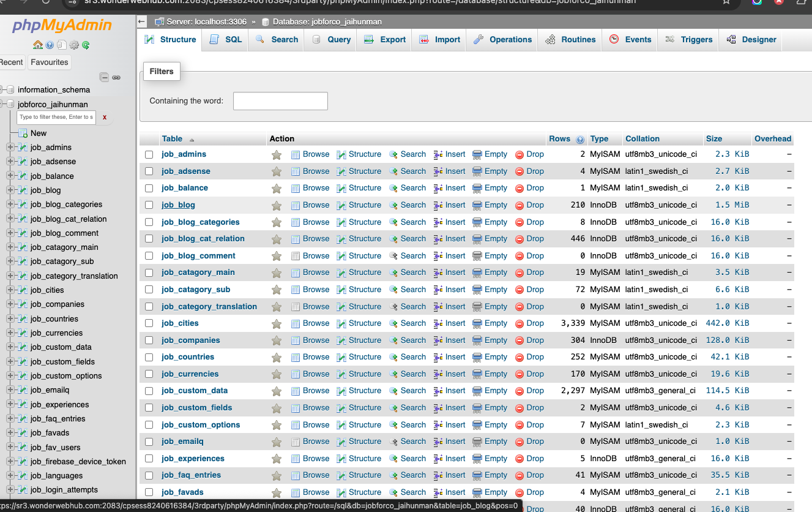Click the link-with-main-panel chain icon
The width and height of the screenshot is (812, 512).
[x=116, y=77]
